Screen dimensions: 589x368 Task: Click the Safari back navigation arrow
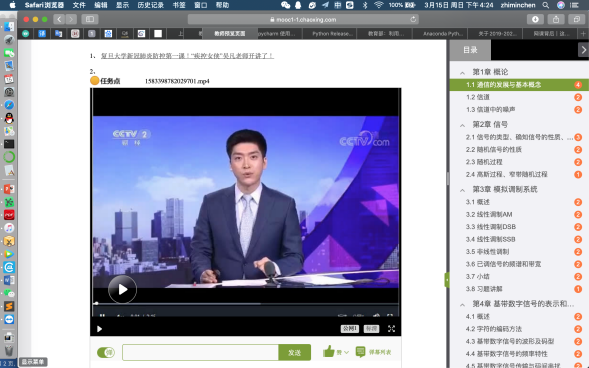[x=59, y=19]
